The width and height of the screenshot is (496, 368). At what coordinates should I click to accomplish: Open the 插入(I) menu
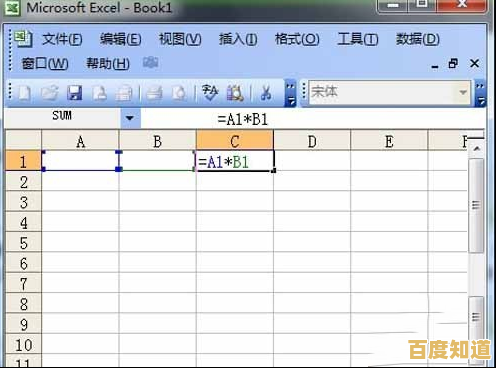click(238, 39)
